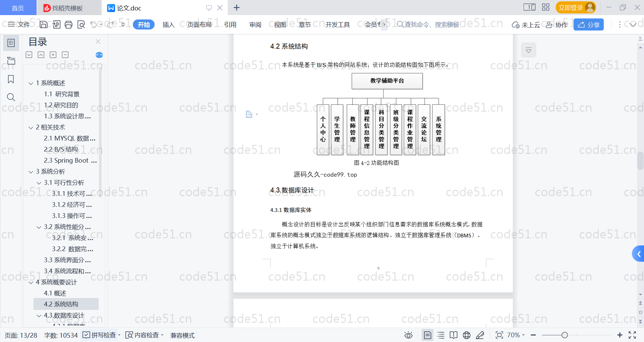Select the 视图 ribbon tab
The image size is (644, 342).
click(280, 24)
